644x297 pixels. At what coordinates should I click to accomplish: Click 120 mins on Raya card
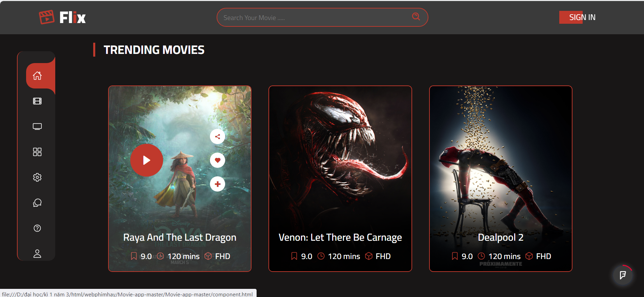click(x=183, y=256)
